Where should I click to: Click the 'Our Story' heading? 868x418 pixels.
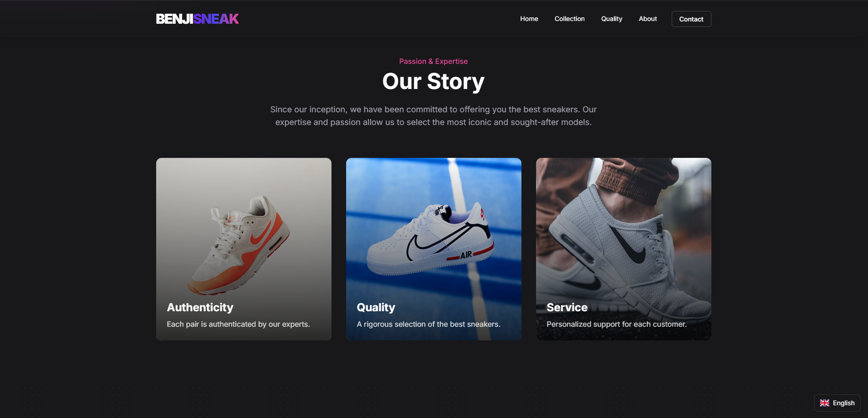tap(433, 82)
